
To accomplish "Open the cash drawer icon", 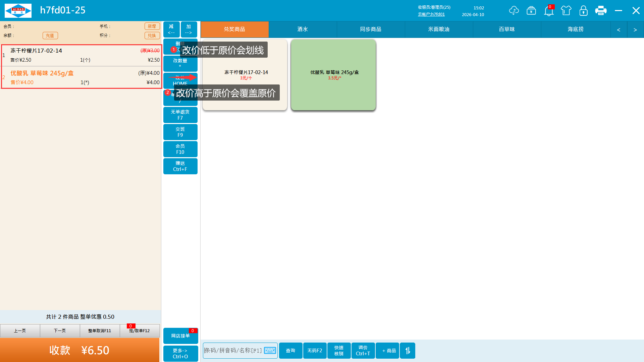I will click(x=531, y=11).
